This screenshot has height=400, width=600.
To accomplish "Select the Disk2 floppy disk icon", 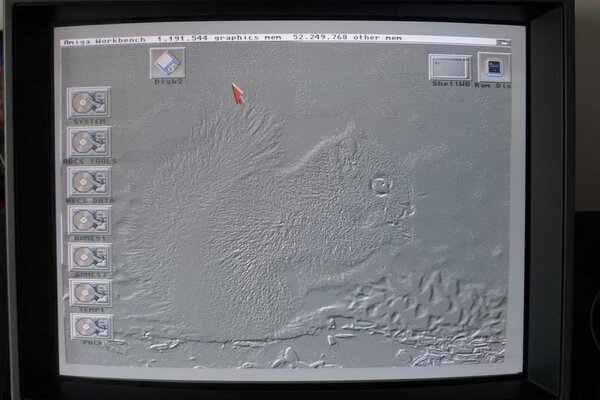I will [x=167, y=62].
